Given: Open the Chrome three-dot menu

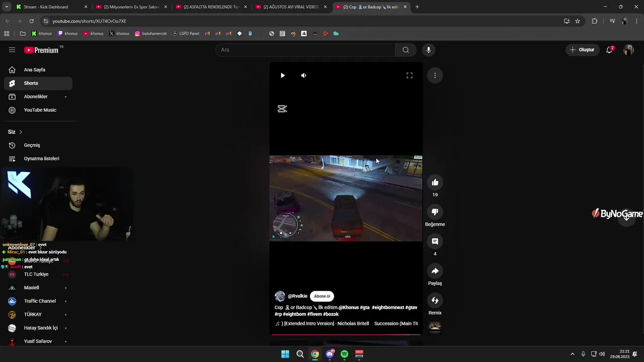Looking at the screenshot, I should point(637,21).
